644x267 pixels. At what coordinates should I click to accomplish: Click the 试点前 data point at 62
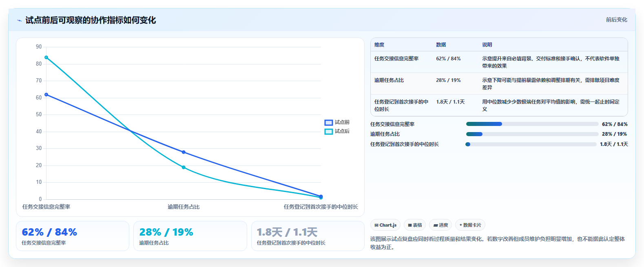(x=46, y=95)
